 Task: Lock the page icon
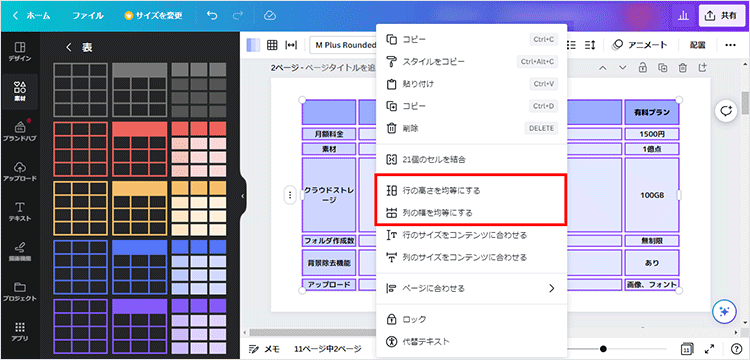click(643, 67)
